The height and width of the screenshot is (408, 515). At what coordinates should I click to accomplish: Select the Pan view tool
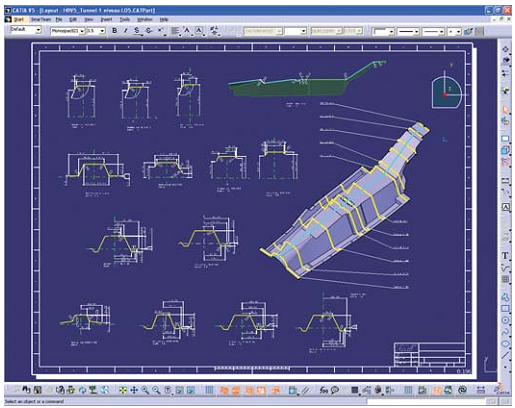tap(134, 390)
